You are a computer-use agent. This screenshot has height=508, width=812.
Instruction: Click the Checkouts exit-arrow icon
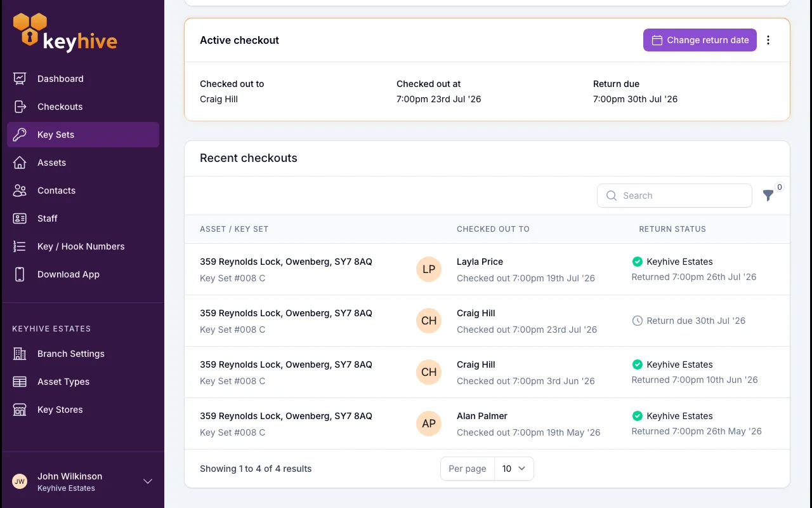tap(20, 107)
